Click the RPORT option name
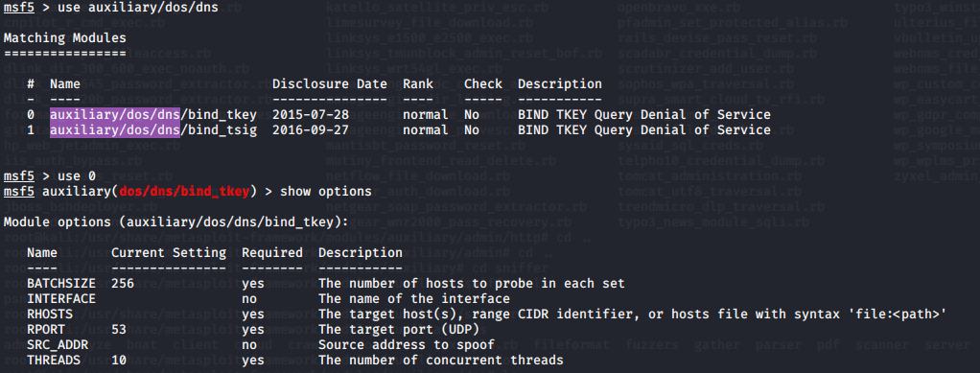Viewport: 980px width, 373px height. pyautogui.click(x=46, y=329)
